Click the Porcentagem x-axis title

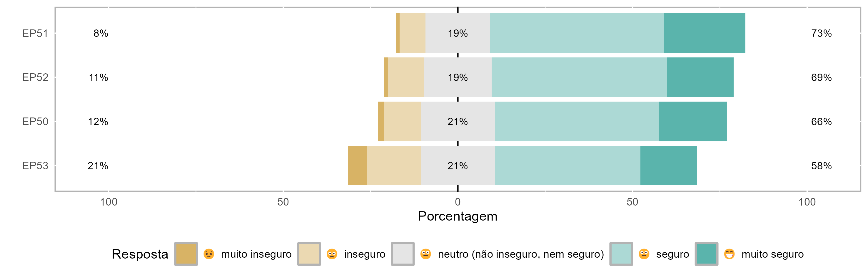[x=457, y=216]
